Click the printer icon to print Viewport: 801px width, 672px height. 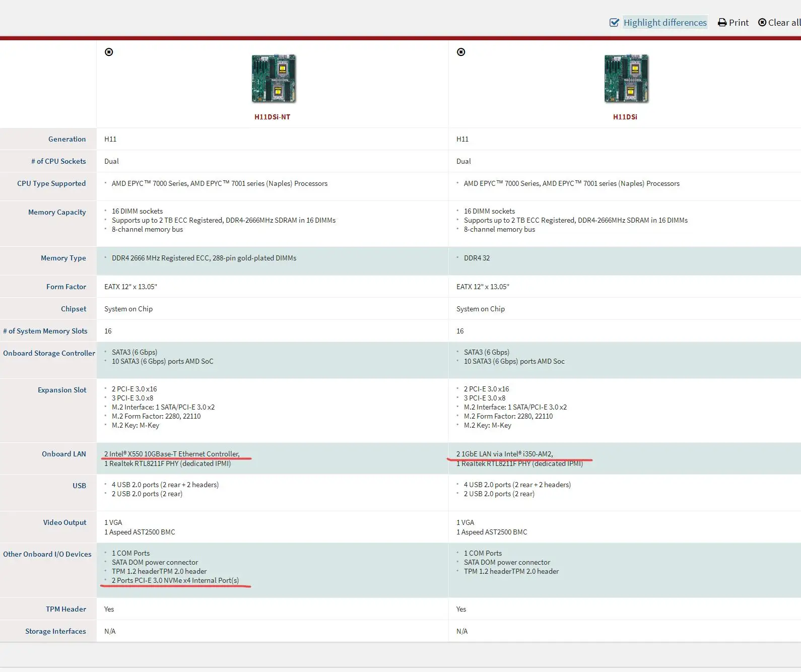(722, 23)
